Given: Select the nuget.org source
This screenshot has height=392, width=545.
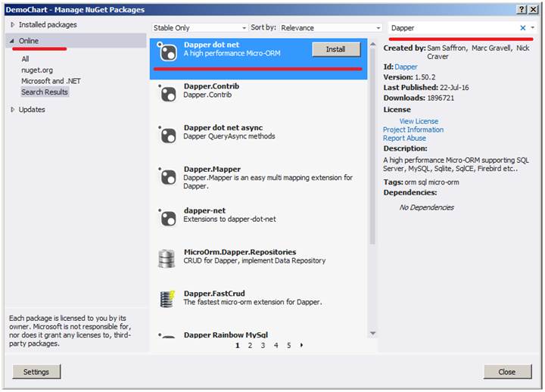Looking at the screenshot, I should pyautogui.click(x=37, y=70).
